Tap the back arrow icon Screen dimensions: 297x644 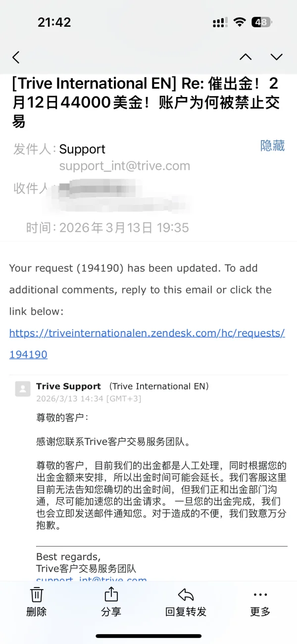point(16,57)
